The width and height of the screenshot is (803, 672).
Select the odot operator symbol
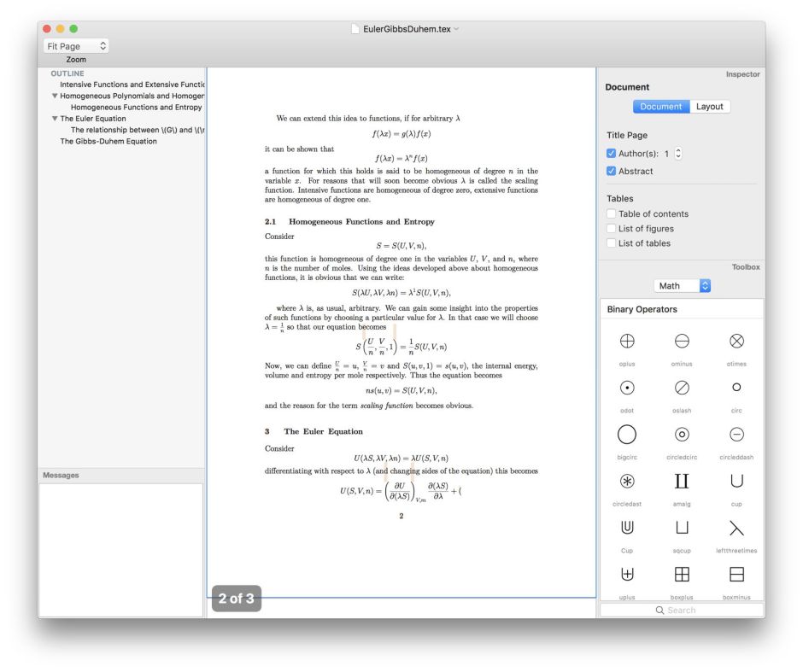(x=627, y=388)
